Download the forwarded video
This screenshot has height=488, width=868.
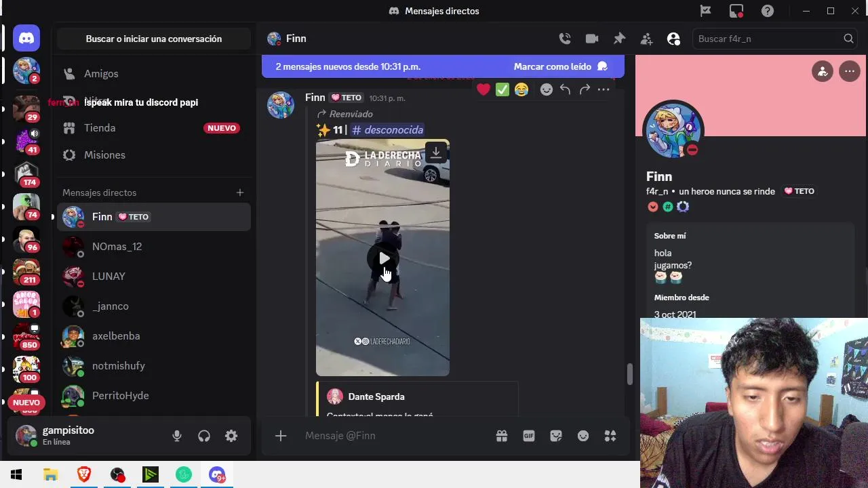pos(436,153)
